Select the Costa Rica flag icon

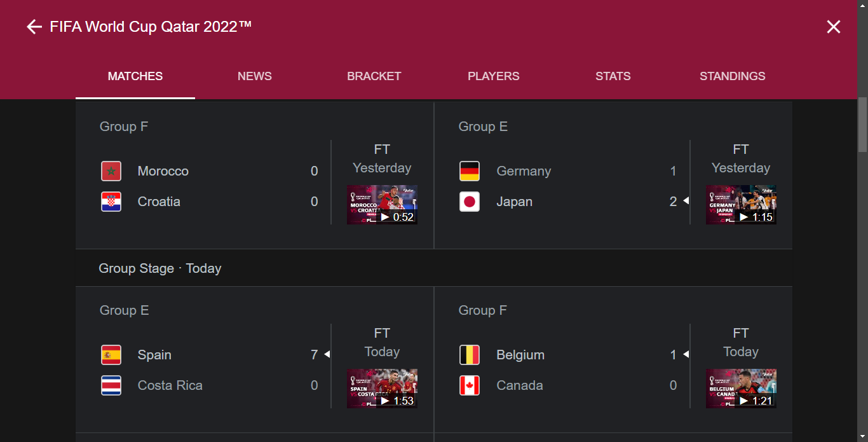pos(111,385)
